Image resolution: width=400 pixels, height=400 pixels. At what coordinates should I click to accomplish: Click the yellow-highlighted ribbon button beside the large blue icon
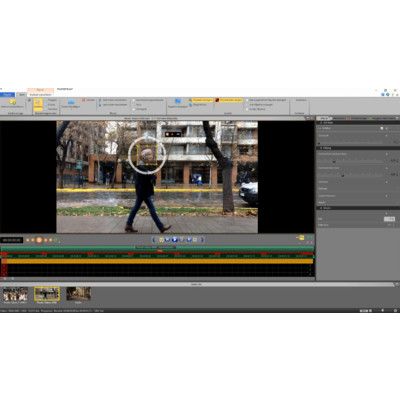tap(200, 100)
